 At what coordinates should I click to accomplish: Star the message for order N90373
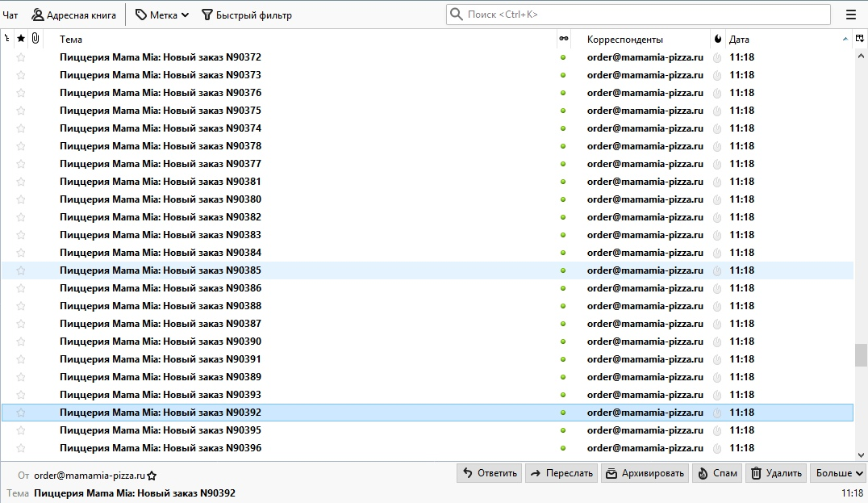[x=21, y=75]
